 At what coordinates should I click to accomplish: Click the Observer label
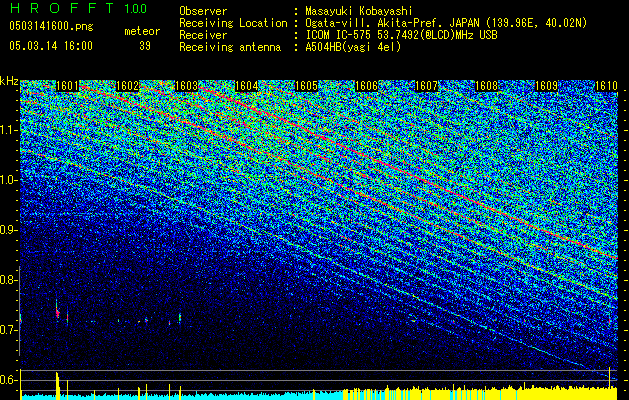tap(203, 11)
